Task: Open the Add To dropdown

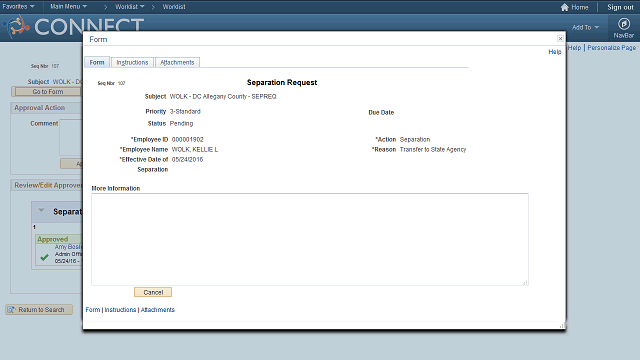Action: [x=585, y=27]
